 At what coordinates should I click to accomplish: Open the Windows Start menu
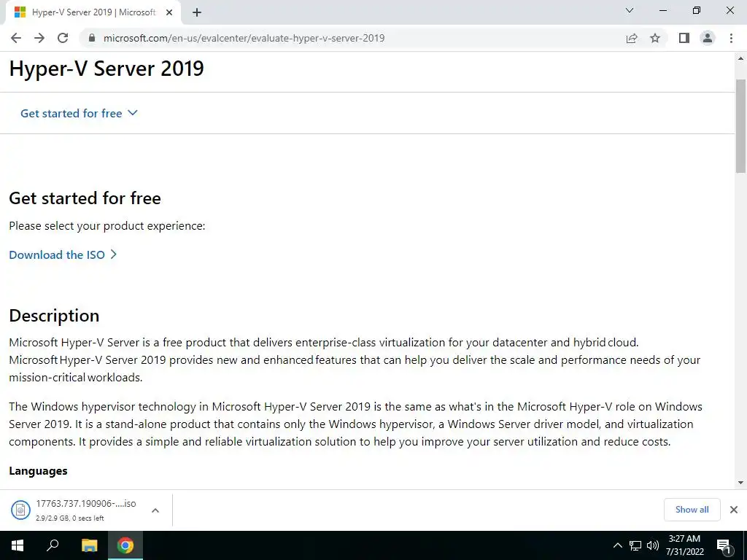(18, 545)
